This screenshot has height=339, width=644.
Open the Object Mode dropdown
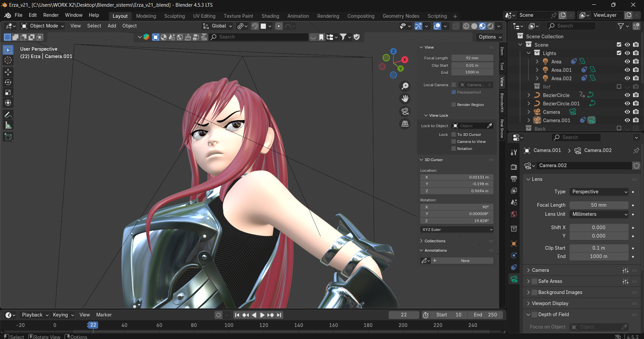(x=43, y=26)
